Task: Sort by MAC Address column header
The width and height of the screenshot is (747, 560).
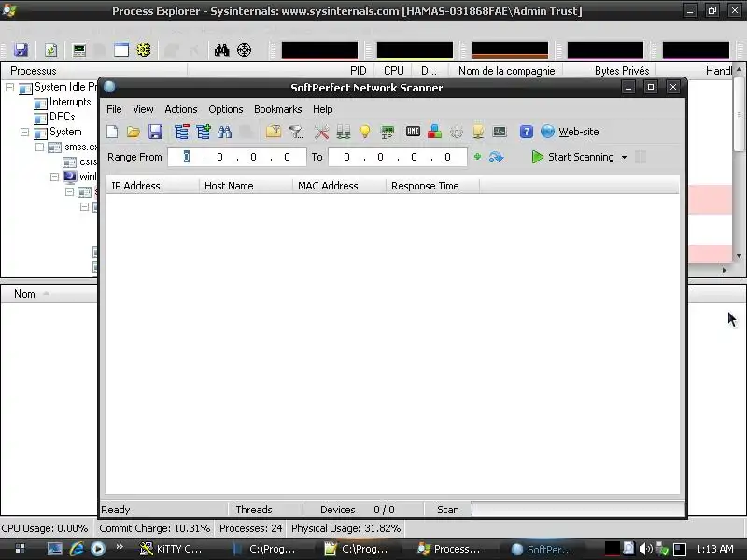Action: [x=339, y=186]
